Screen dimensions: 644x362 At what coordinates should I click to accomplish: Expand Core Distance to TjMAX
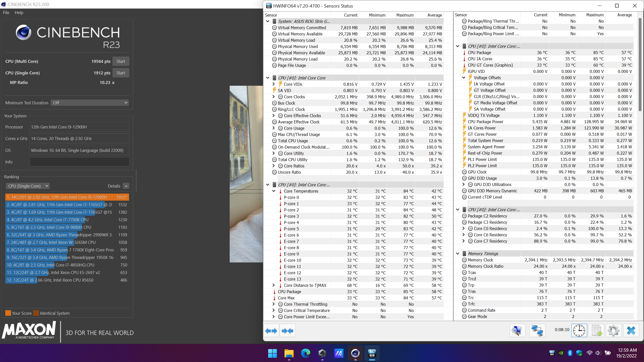click(x=274, y=285)
